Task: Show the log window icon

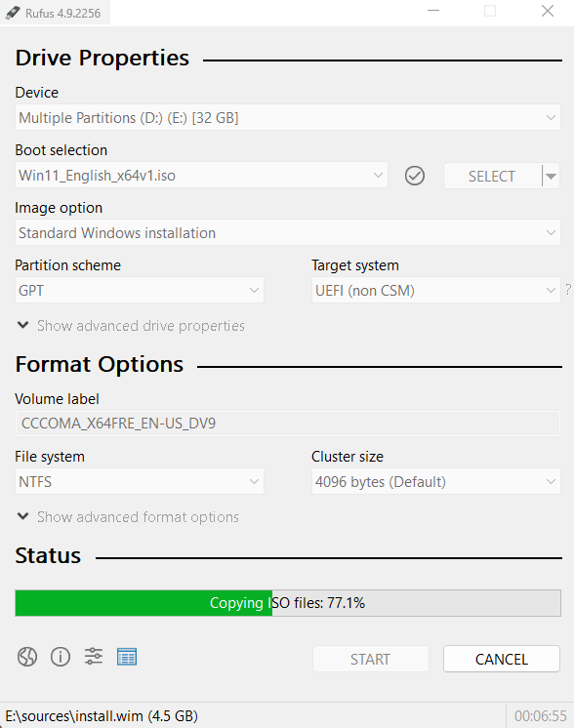Action: click(x=127, y=657)
